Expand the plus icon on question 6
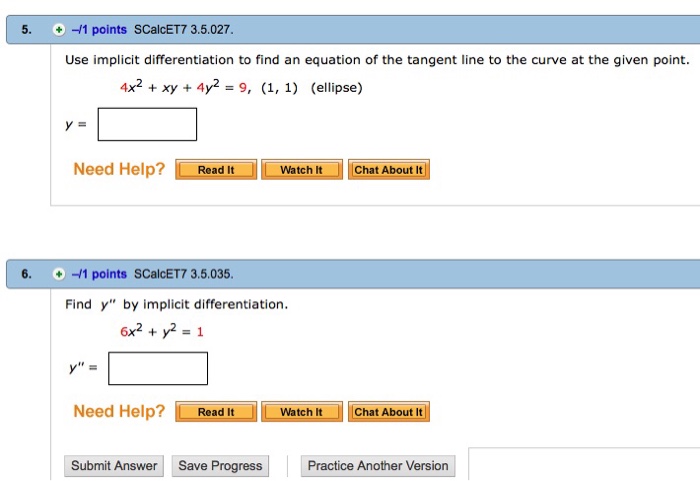The width and height of the screenshot is (700, 481). coord(59,274)
